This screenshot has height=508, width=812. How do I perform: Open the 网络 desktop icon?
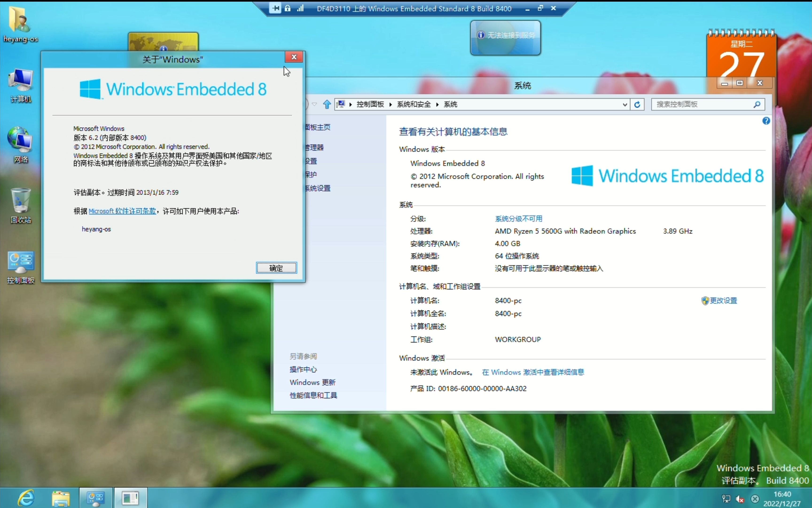pyautogui.click(x=21, y=145)
